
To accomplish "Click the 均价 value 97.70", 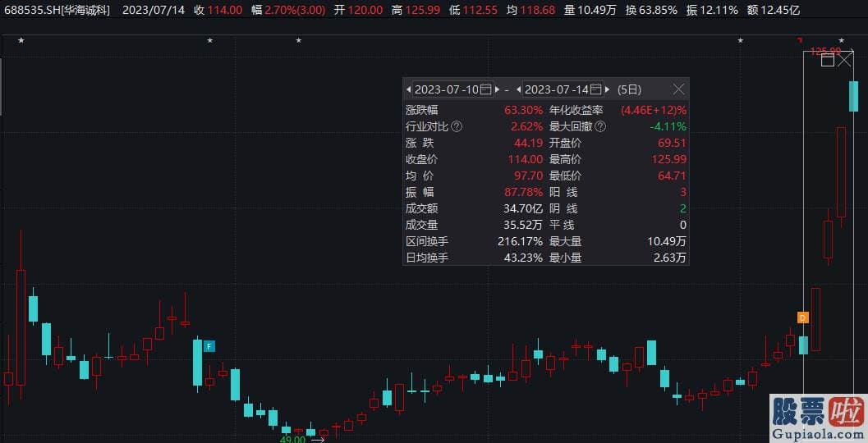I will [x=529, y=176].
